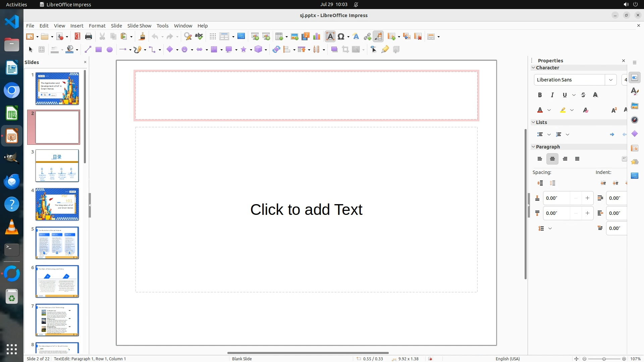Open the Slide Show menu
The width and height of the screenshot is (644, 362).
(x=139, y=26)
